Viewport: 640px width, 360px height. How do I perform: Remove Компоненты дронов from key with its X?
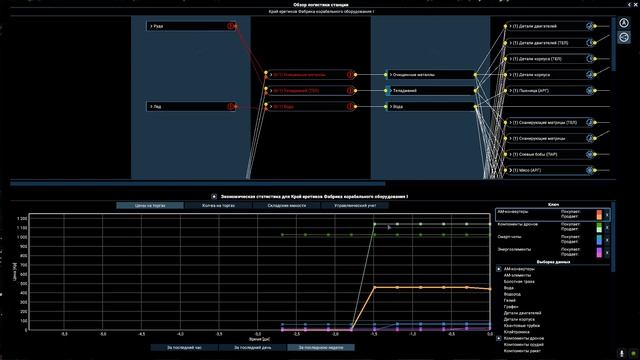pyautogui.click(x=607, y=227)
